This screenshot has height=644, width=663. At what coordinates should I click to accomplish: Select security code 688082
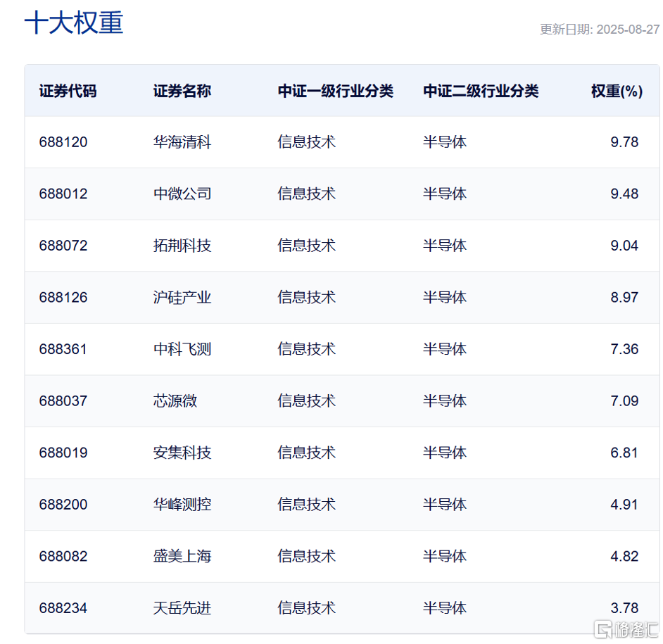pos(63,557)
